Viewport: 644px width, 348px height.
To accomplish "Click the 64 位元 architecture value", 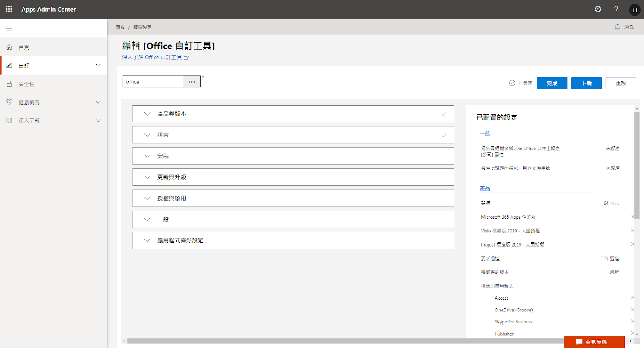I will click(611, 203).
